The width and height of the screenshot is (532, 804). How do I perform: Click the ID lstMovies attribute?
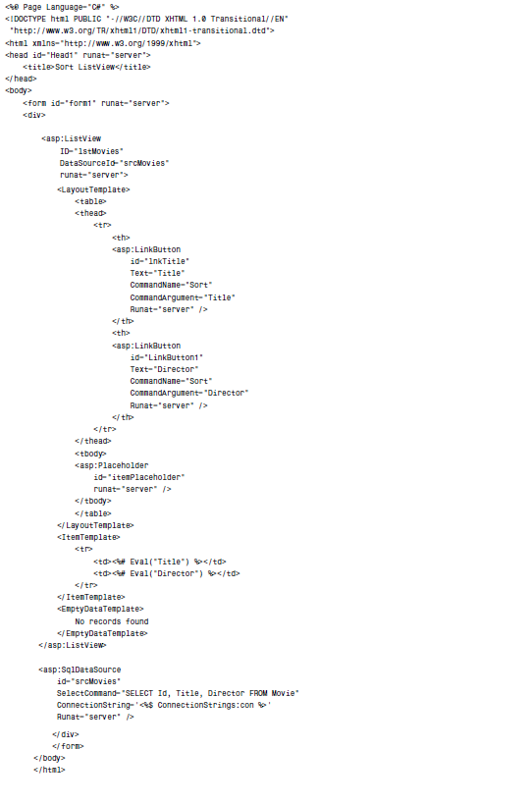91,151
